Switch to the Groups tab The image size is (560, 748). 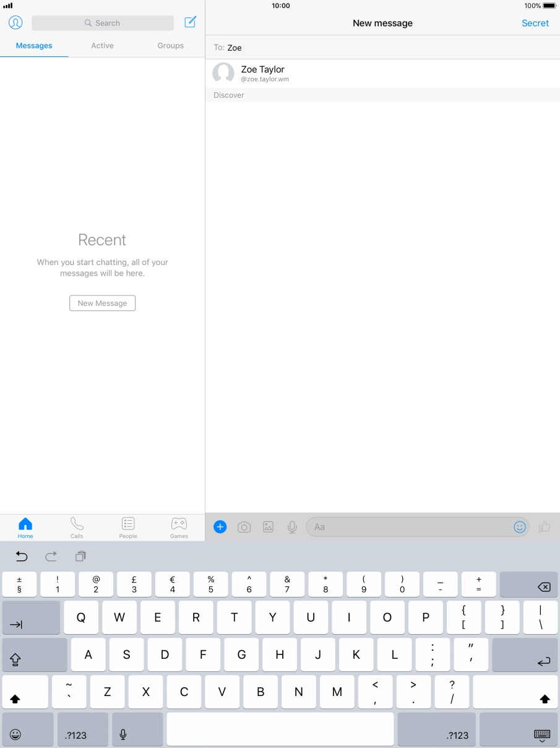[170, 46]
